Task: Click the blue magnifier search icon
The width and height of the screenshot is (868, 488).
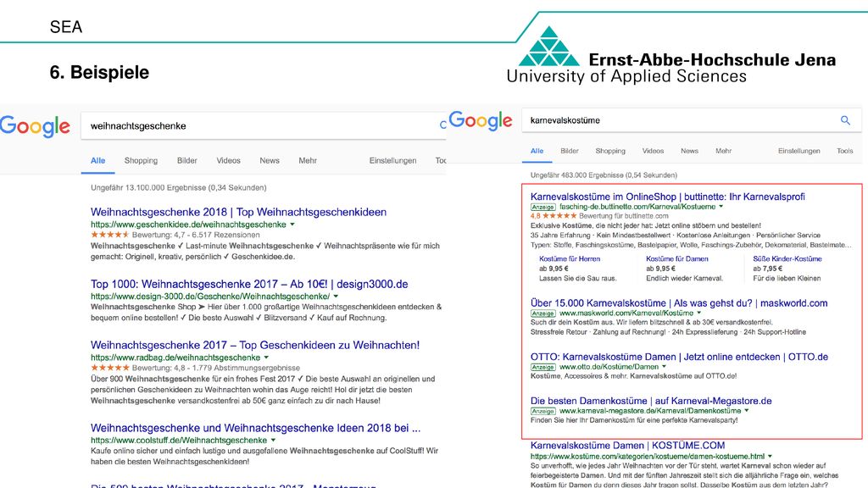Action: point(845,120)
